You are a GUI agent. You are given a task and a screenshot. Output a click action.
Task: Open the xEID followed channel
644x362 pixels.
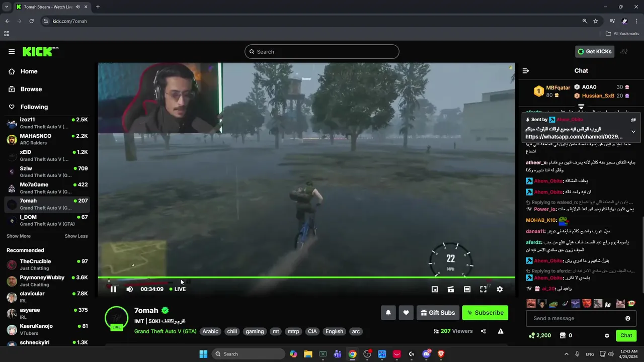coord(47,155)
